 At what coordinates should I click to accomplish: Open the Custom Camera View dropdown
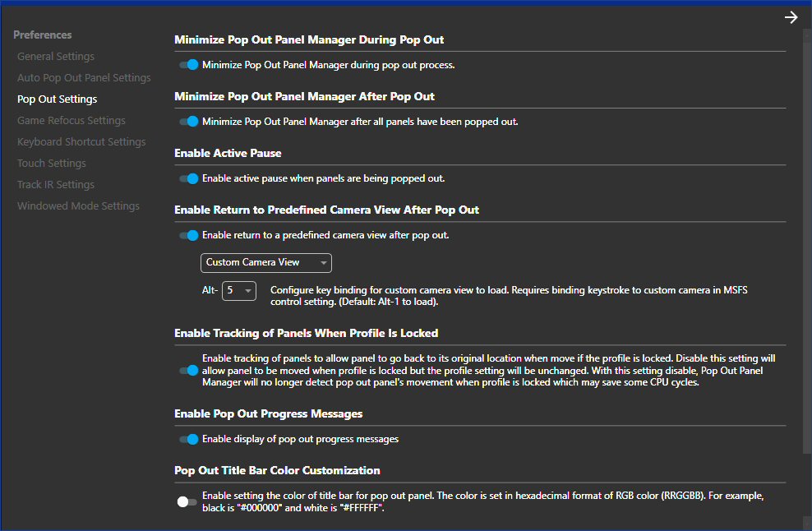click(265, 263)
